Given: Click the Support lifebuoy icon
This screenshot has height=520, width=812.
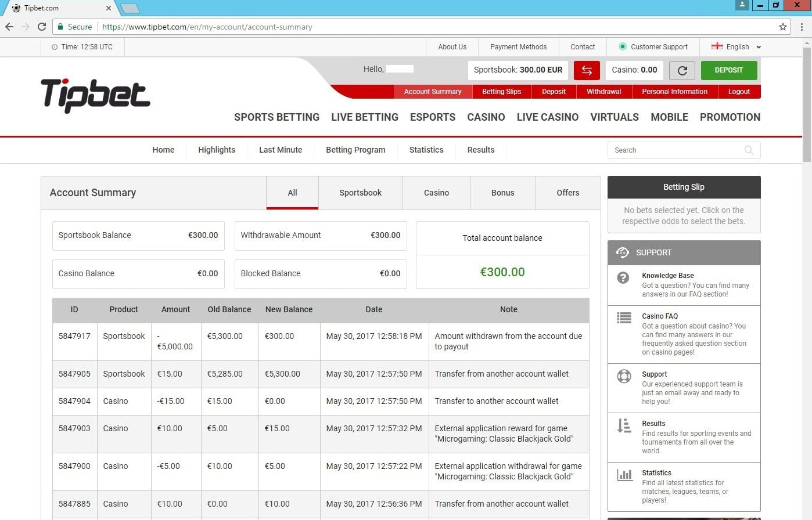Looking at the screenshot, I should click(624, 376).
